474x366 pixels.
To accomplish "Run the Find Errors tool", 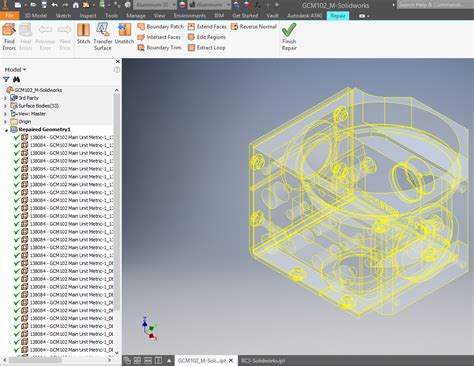I will 9,37.
